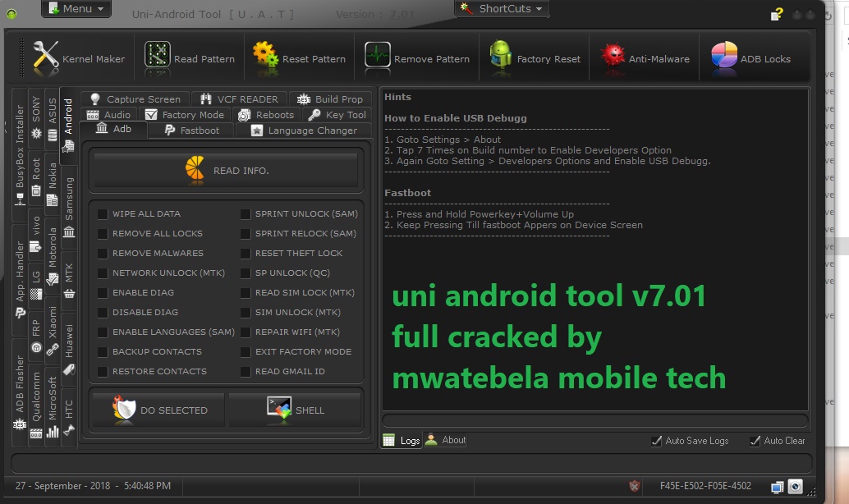Open the SONY vertical tab

point(36,117)
